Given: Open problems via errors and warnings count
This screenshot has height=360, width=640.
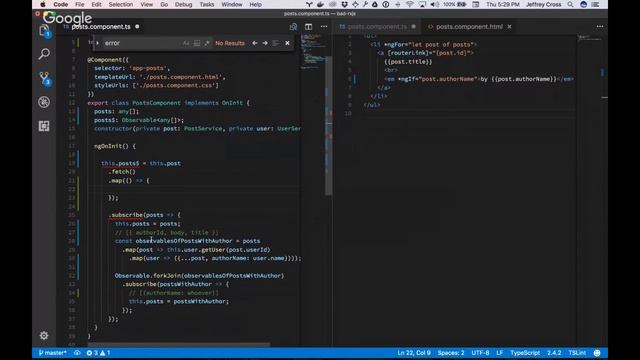Looking at the screenshot, I should (x=98, y=353).
